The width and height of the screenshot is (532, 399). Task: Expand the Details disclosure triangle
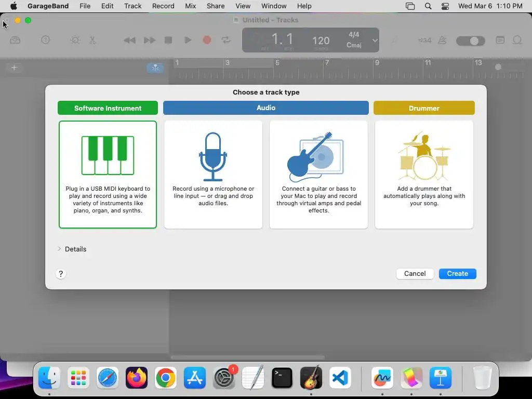(59, 249)
